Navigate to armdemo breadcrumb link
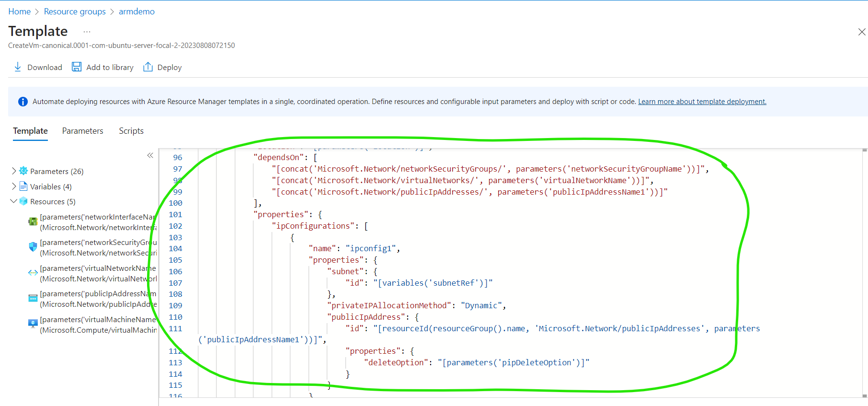 click(x=137, y=12)
